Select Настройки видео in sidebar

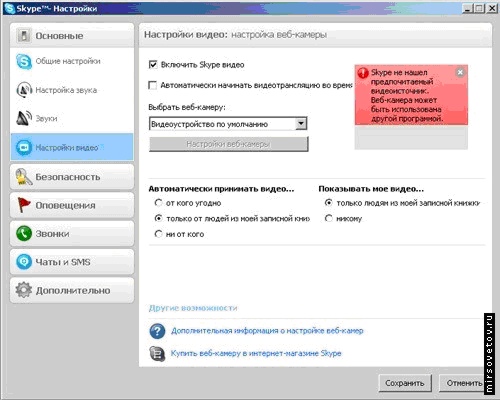pos(72,147)
